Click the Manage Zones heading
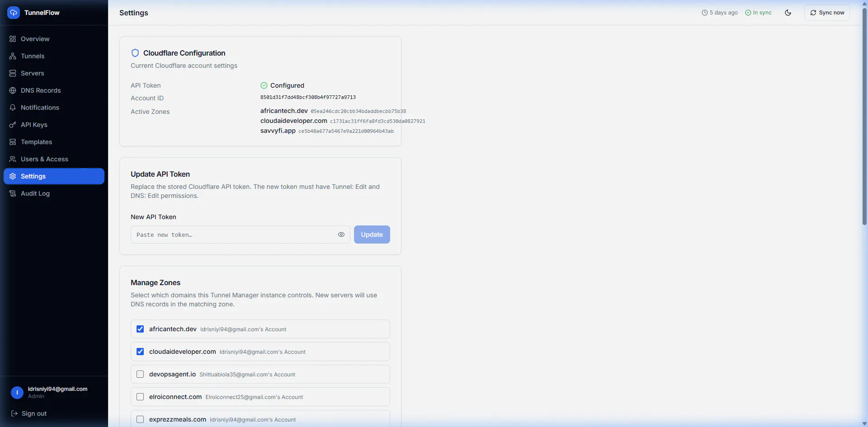The height and width of the screenshot is (427, 868). pyautogui.click(x=156, y=282)
